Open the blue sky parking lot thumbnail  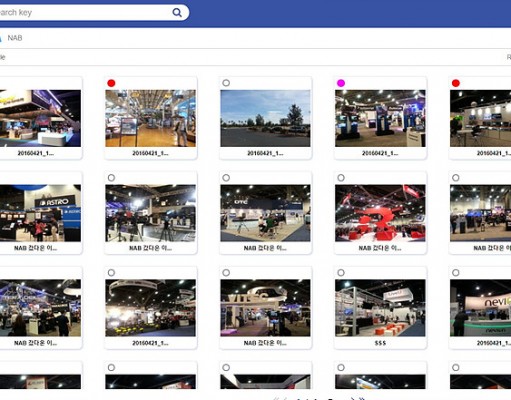pos(265,118)
